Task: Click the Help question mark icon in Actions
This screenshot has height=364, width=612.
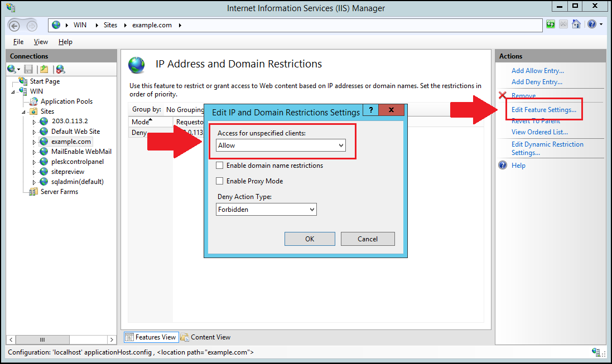Action: (x=503, y=166)
